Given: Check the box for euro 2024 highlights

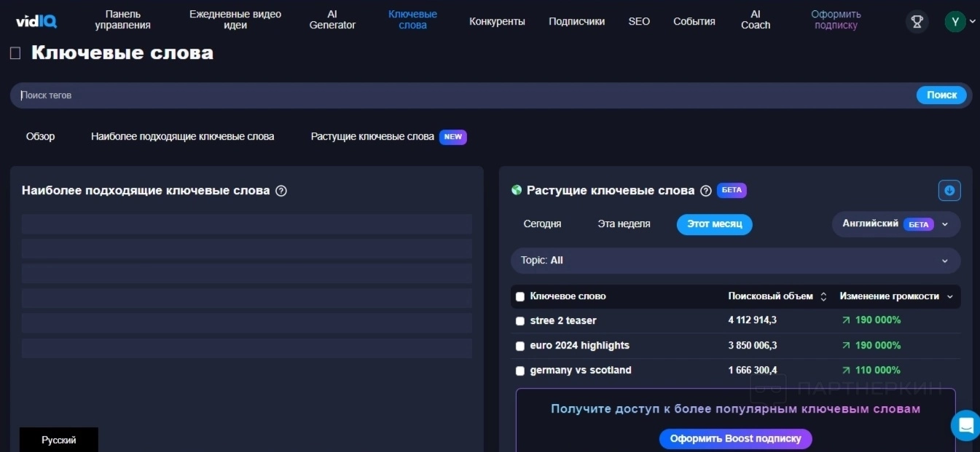Looking at the screenshot, I should tap(520, 346).
